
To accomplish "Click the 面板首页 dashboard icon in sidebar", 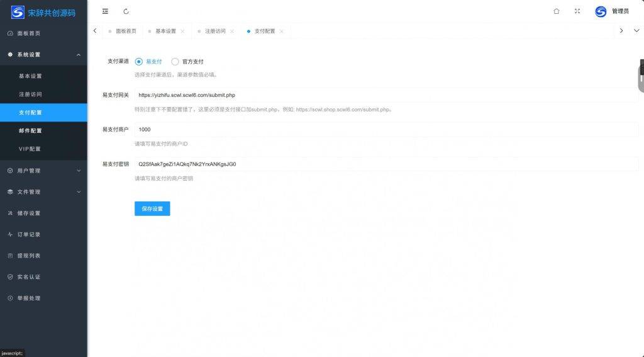I will (10, 33).
